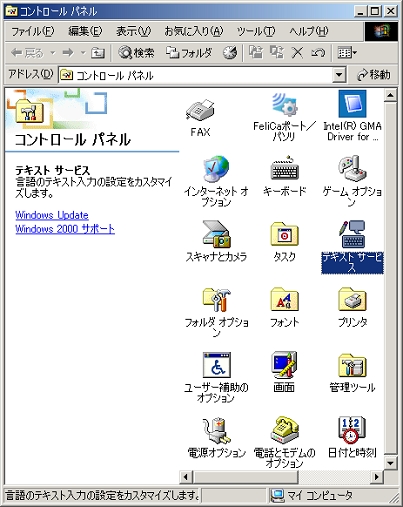Click the Windows Update link
This screenshot has height=507, width=403.
coord(52,215)
